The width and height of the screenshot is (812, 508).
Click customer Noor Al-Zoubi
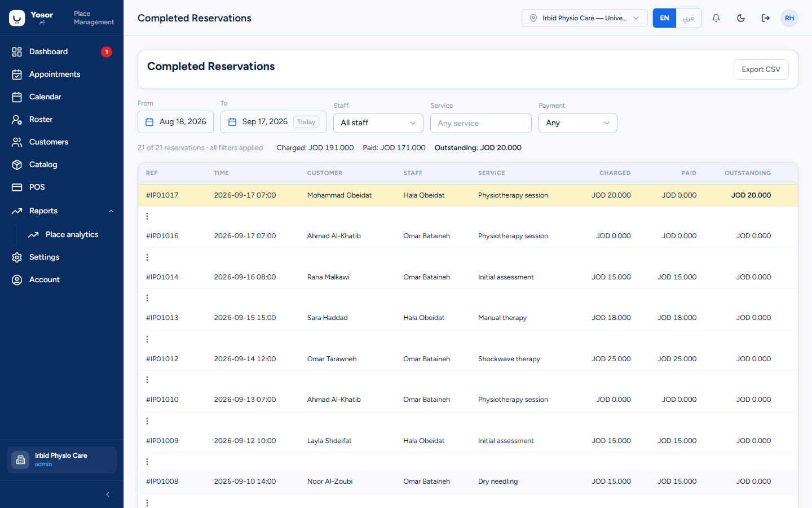point(330,481)
